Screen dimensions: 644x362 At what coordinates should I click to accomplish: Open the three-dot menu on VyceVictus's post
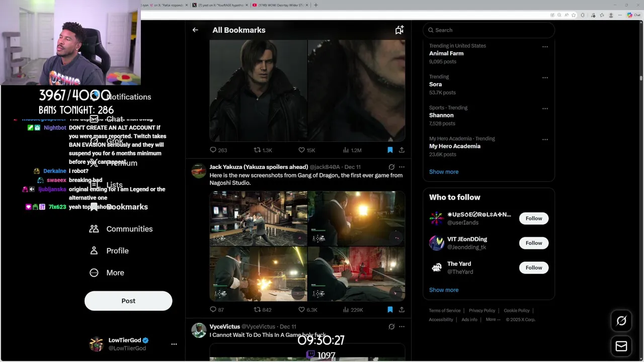(401, 327)
